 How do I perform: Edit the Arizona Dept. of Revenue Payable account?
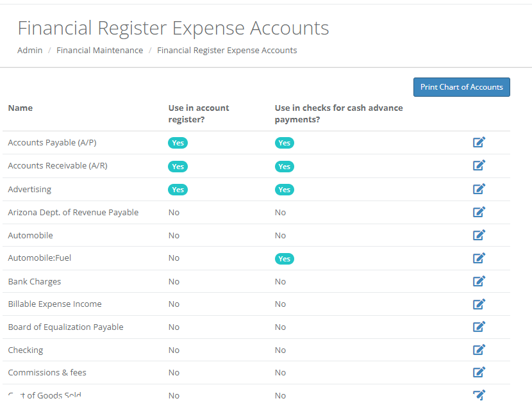tap(479, 211)
